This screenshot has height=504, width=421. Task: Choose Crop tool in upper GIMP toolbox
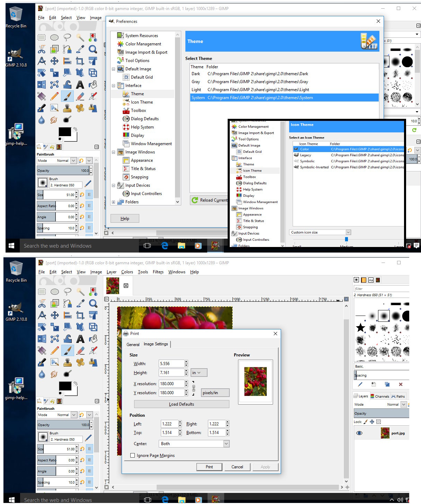80,61
